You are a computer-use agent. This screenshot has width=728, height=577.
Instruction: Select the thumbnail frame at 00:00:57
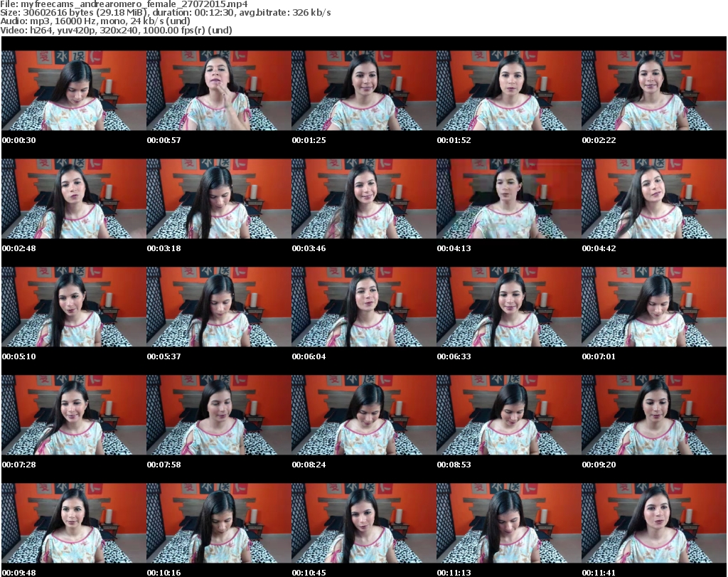tap(219, 90)
